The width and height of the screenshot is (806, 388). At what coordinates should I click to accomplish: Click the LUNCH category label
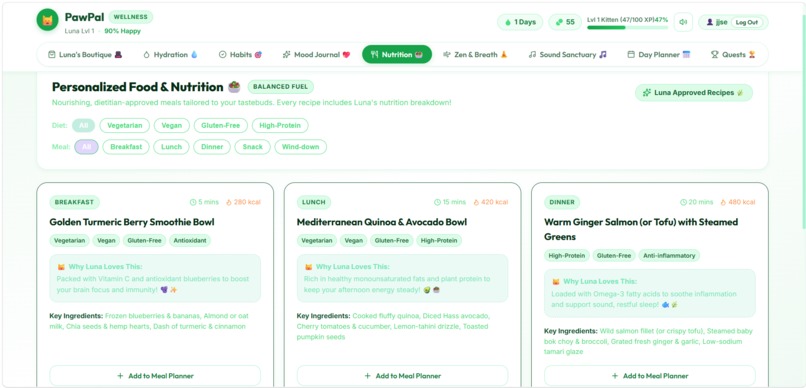(314, 202)
